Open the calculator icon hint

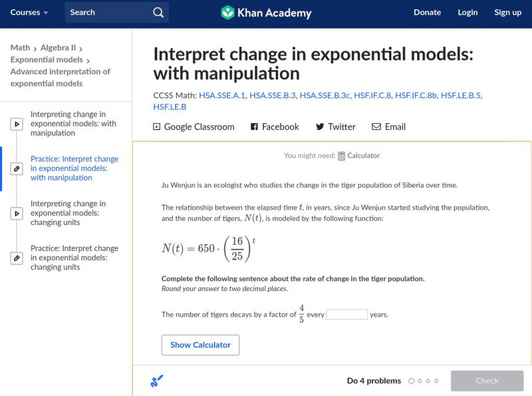(x=342, y=156)
